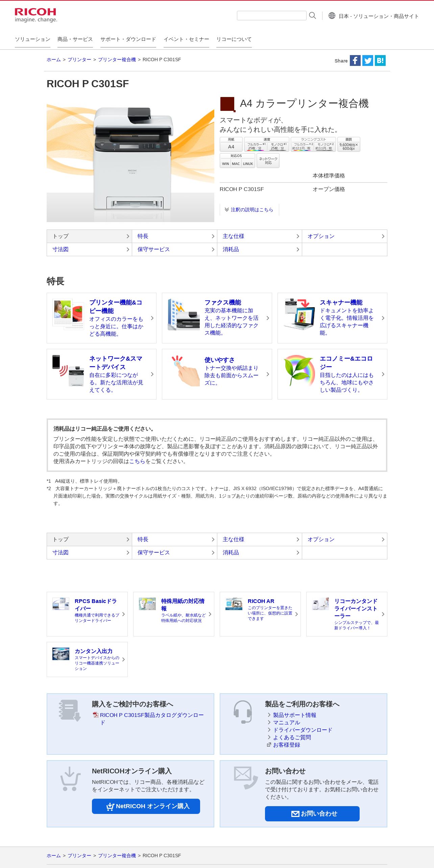This screenshot has height=868, width=434.
Task: Click the headset support icon
Action: coord(243,712)
